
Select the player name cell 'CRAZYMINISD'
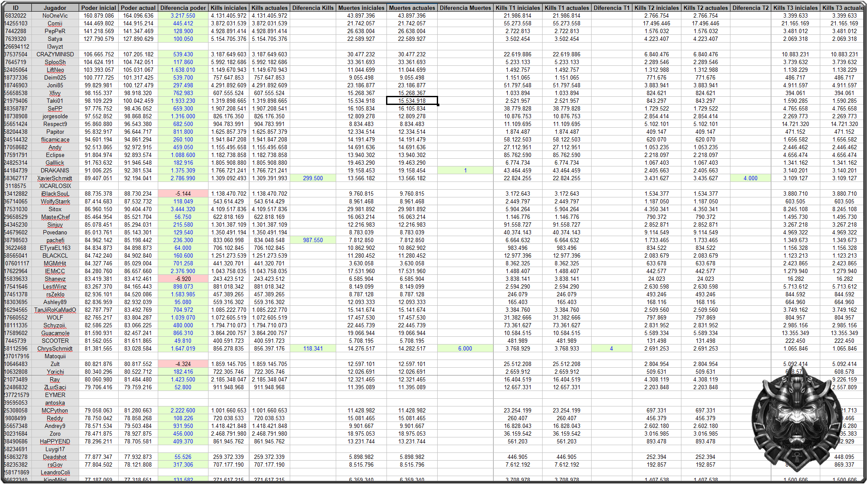(x=55, y=54)
